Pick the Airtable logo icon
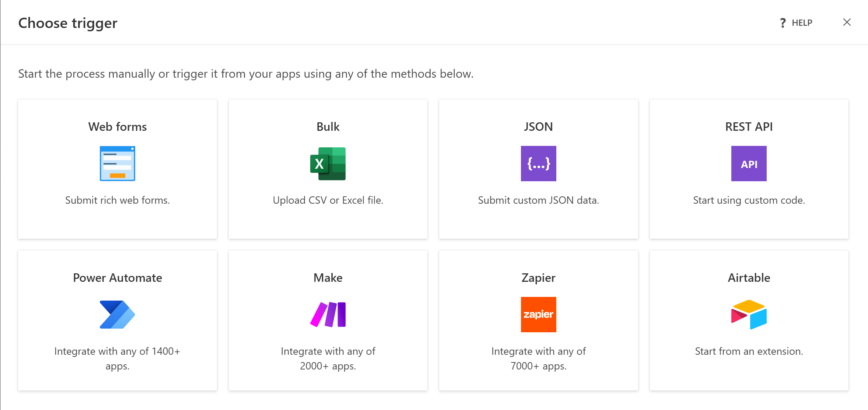The height and width of the screenshot is (410, 868). coord(749,315)
